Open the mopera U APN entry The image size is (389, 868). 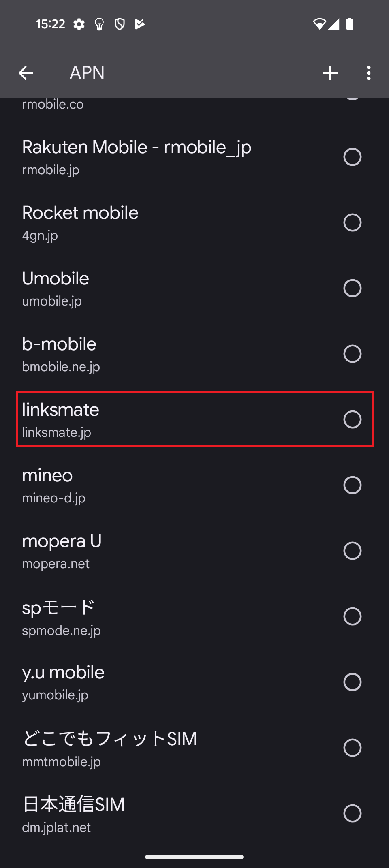[x=122, y=550]
